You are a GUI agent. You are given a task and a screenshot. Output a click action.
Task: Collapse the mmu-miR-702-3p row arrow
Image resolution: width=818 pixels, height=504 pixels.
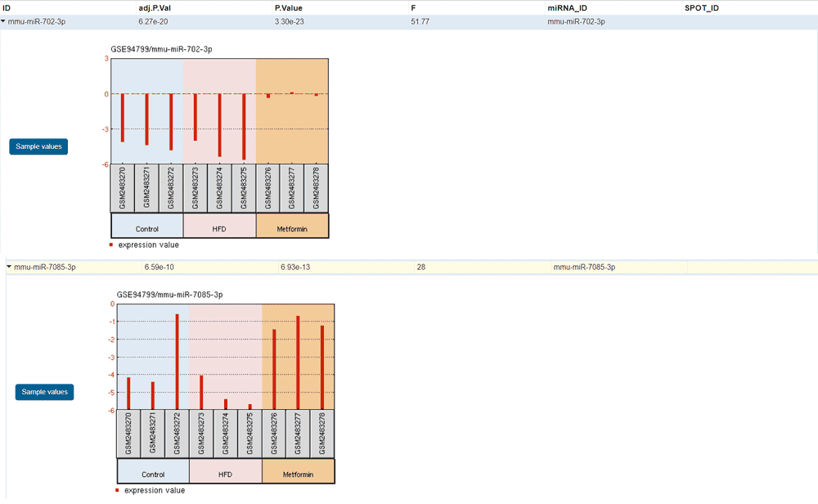4,22
